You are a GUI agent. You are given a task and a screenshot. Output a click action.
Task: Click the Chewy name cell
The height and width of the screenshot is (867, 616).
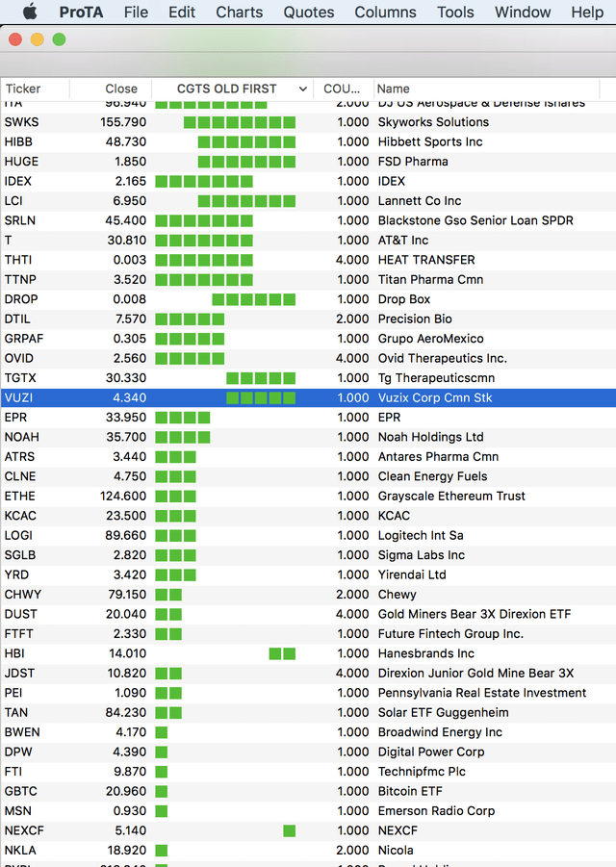[x=397, y=595]
